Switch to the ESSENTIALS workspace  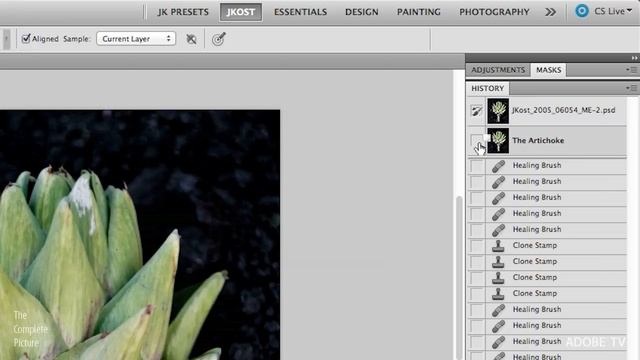pos(300,12)
